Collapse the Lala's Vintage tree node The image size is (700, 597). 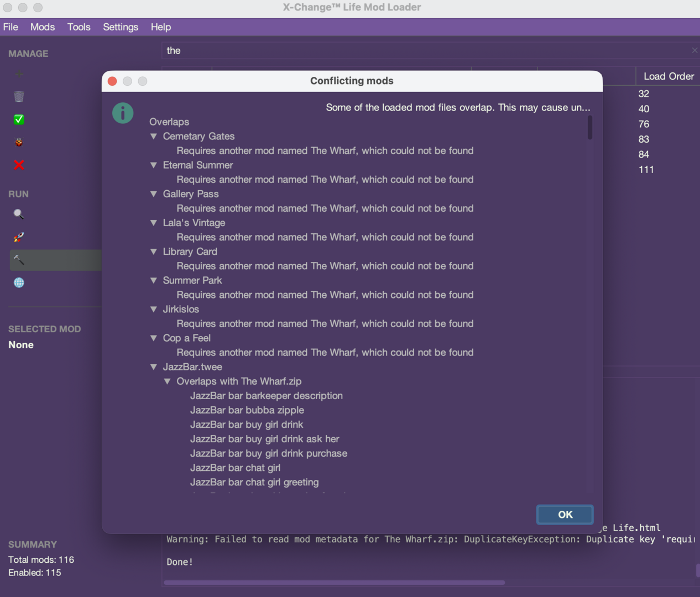(x=154, y=222)
